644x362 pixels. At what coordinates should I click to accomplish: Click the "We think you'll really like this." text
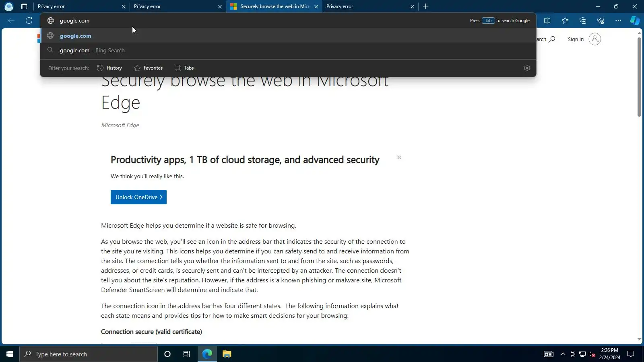pyautogui.click(x=147, y=176)
